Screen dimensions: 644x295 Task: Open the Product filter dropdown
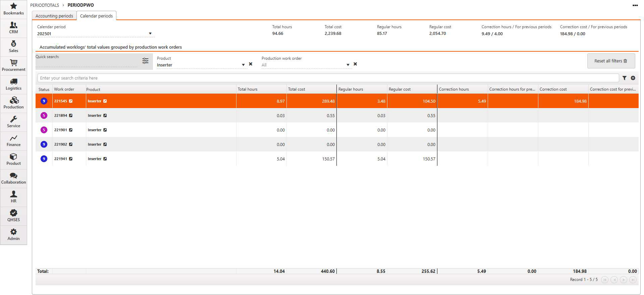(x=243, y=65)
